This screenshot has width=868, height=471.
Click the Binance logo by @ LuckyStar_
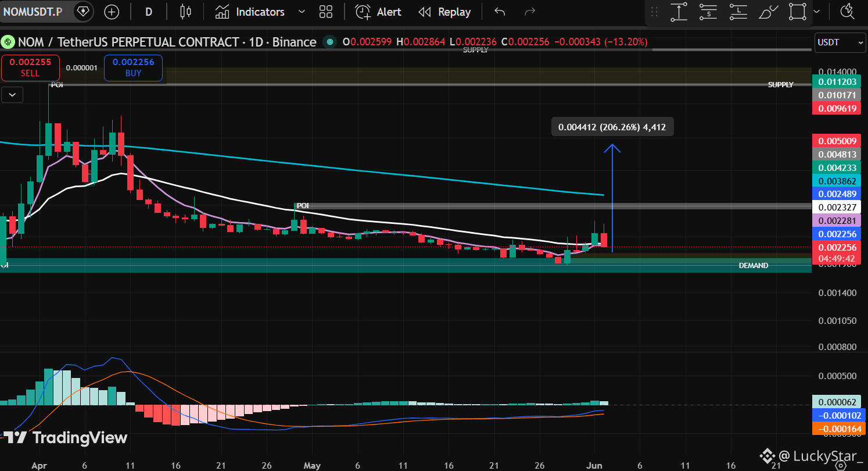(x=768, y=455)
